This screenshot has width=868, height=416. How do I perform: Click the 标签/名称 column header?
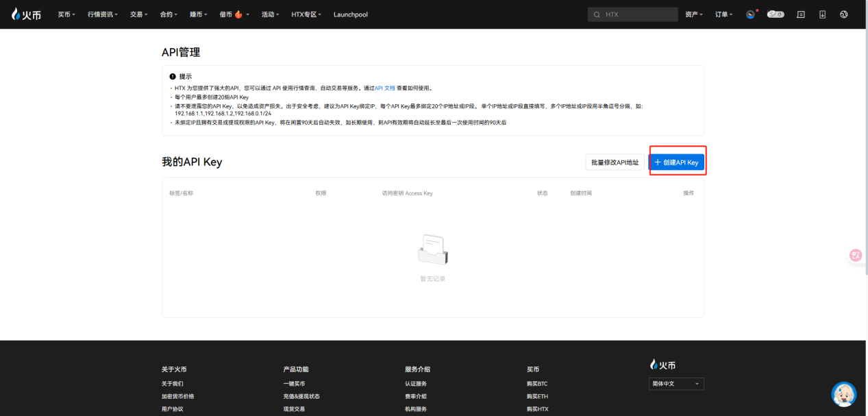click(x=182, y=193)
